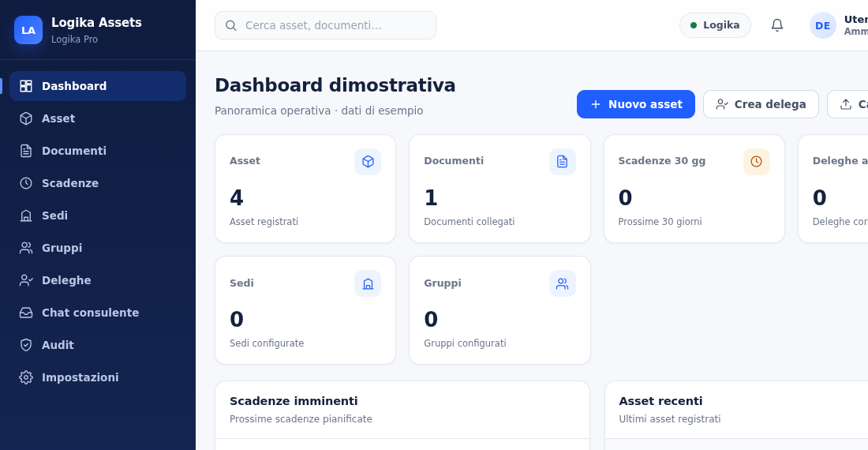Click the Crea delega button
Image resolution: width=868 pixels, height=450 pixels.
pos(761,104)
